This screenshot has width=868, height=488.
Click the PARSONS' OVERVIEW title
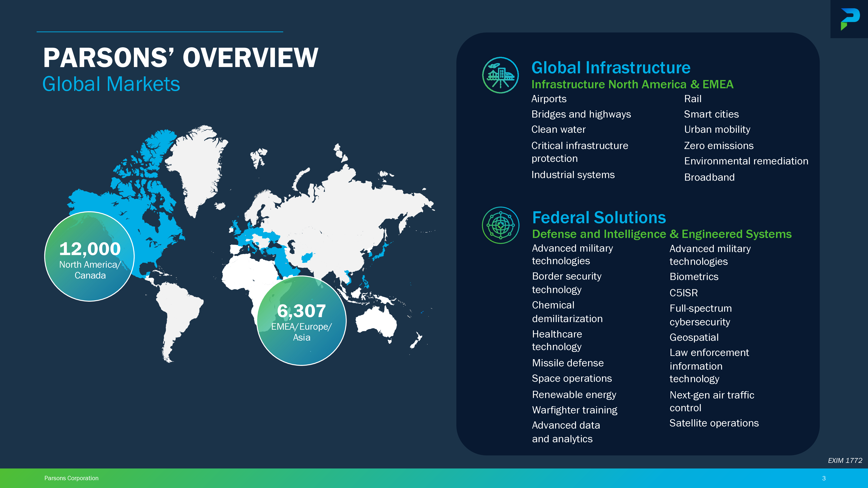181,58
